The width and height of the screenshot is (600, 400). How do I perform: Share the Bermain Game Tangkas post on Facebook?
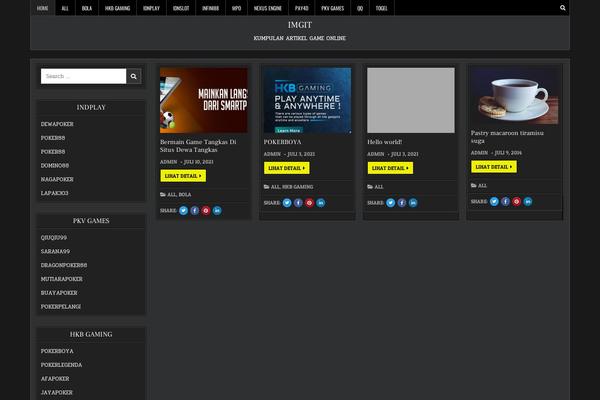click(x=194, y=211)
